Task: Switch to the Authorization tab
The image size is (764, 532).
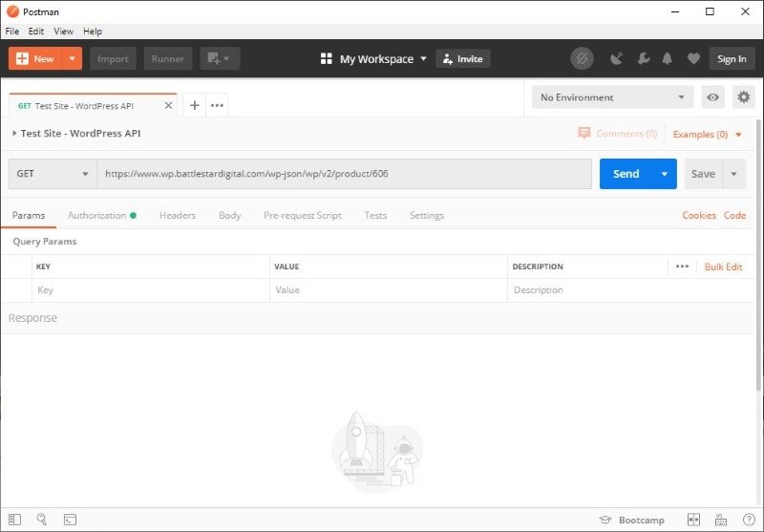Action: [x=102, y=215]
